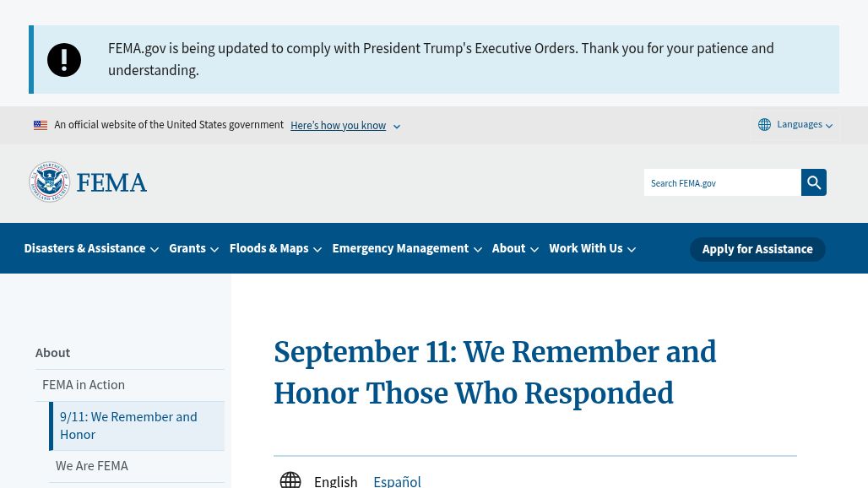Screen dimensions: 868x488
Task: Click the Search FEMA.gov input field
Action: (x=723, y=182)
